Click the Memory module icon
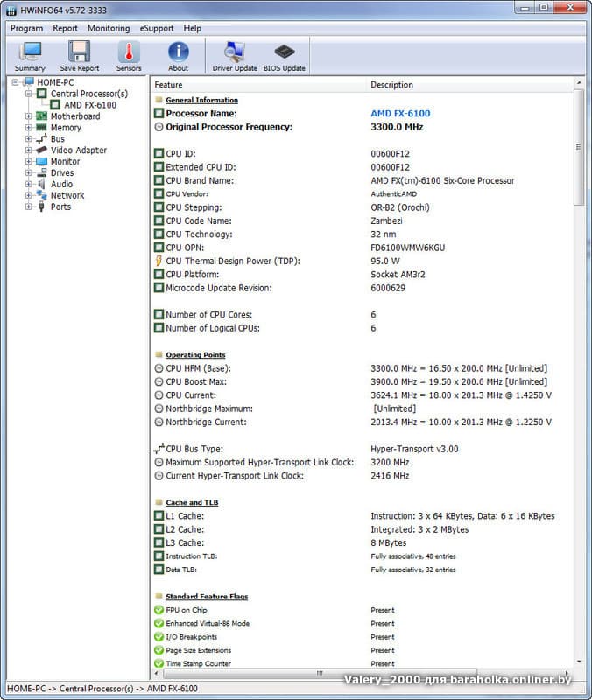Image resolution: width=592 pixels, height=700 pixels. coord(41,127)
